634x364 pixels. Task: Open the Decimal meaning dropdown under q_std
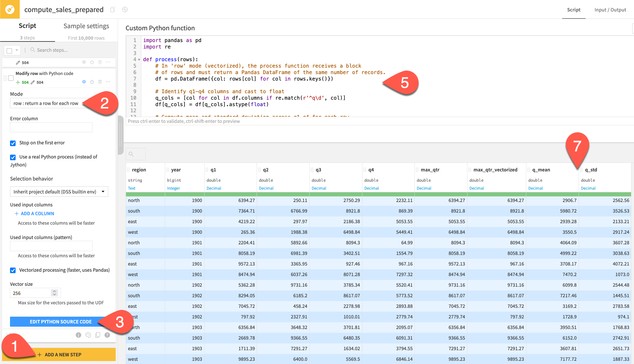pyautogui.click(x=588, y=188)
